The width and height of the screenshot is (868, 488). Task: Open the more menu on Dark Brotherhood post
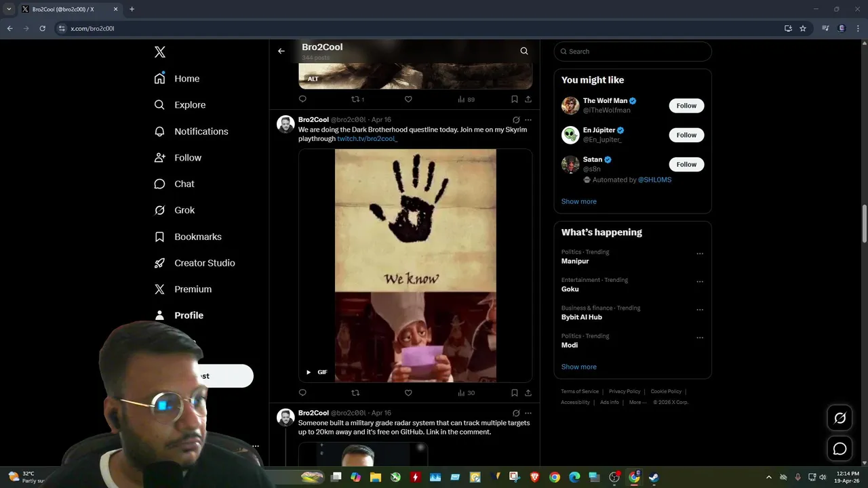coord(528,120)
